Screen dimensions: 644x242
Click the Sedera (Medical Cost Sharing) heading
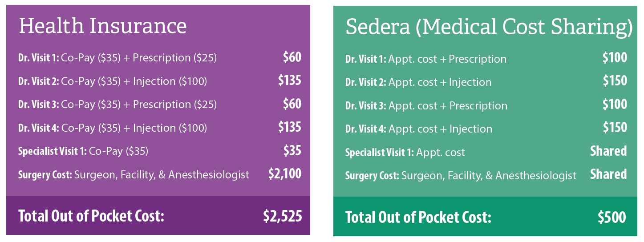489,28
